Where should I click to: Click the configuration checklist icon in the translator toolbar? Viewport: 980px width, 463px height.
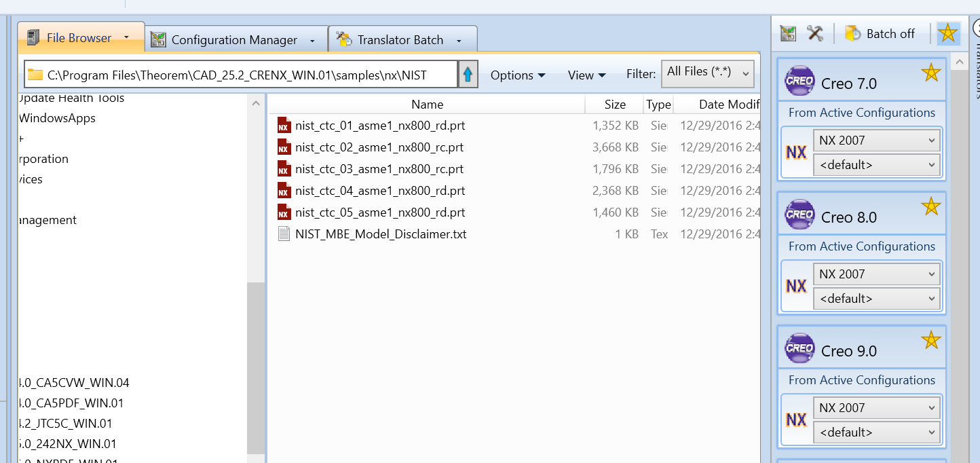pyautogui.click(x=788, y=33)
